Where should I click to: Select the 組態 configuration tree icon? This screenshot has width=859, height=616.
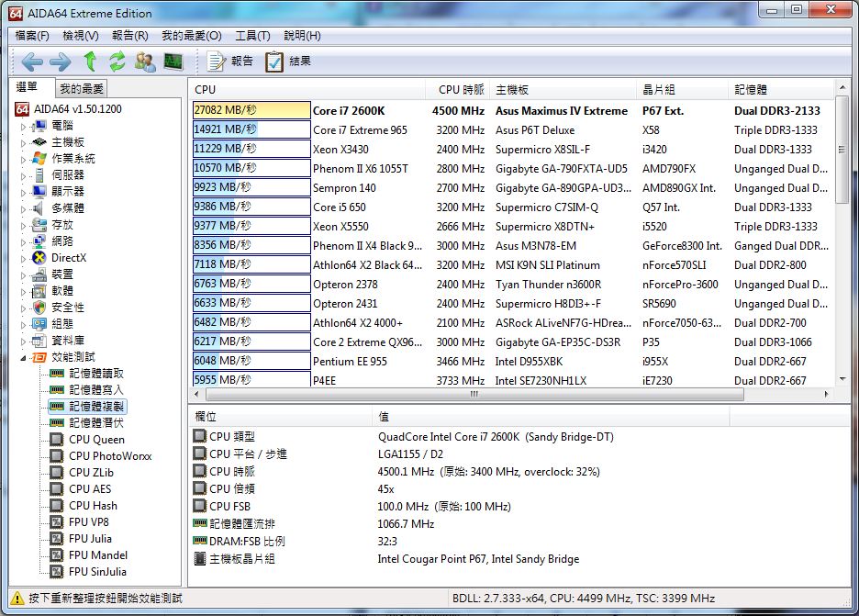pos(39,324)
